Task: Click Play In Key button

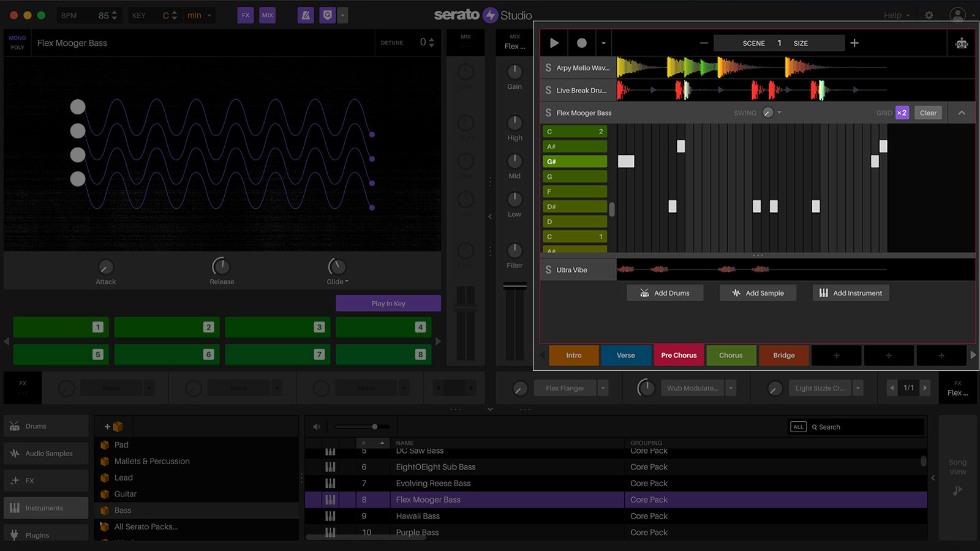Action: 388,304
